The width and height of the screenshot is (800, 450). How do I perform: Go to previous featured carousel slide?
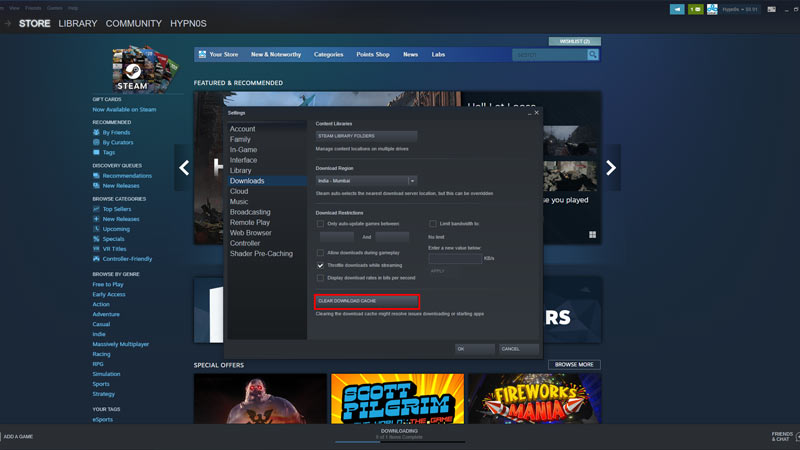184,167
